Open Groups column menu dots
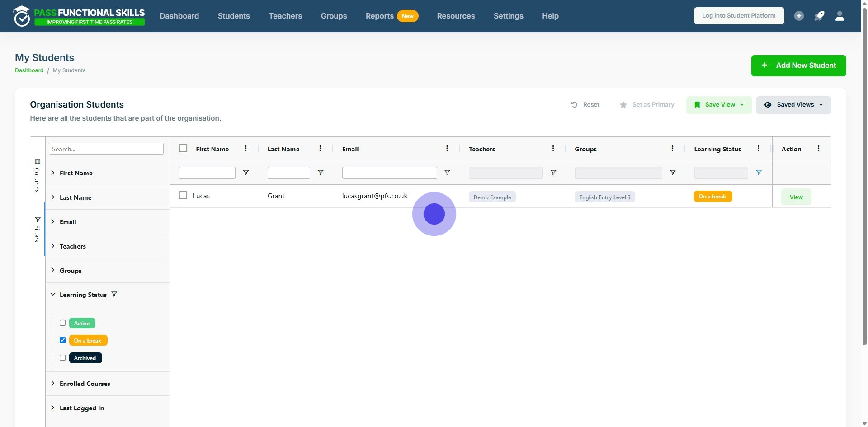Image resolution: width=868 pixels, height=427 pixels. [x=672, y=149]
